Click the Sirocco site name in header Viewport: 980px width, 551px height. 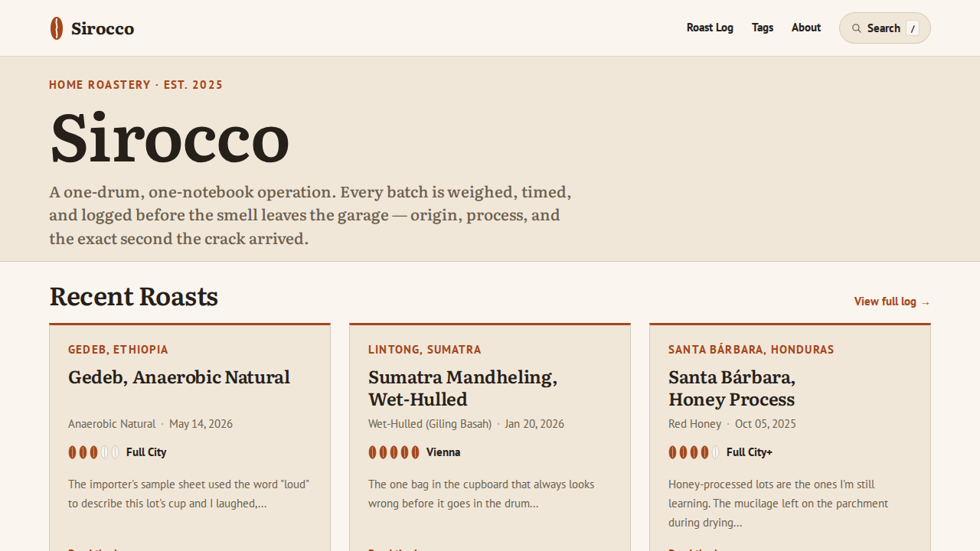coord(103,28)
